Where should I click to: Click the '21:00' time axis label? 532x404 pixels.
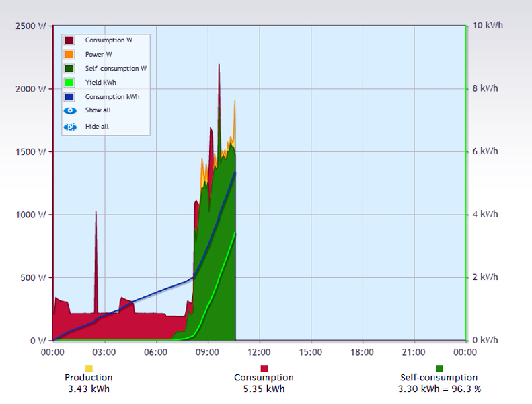(x=414, y=352)
